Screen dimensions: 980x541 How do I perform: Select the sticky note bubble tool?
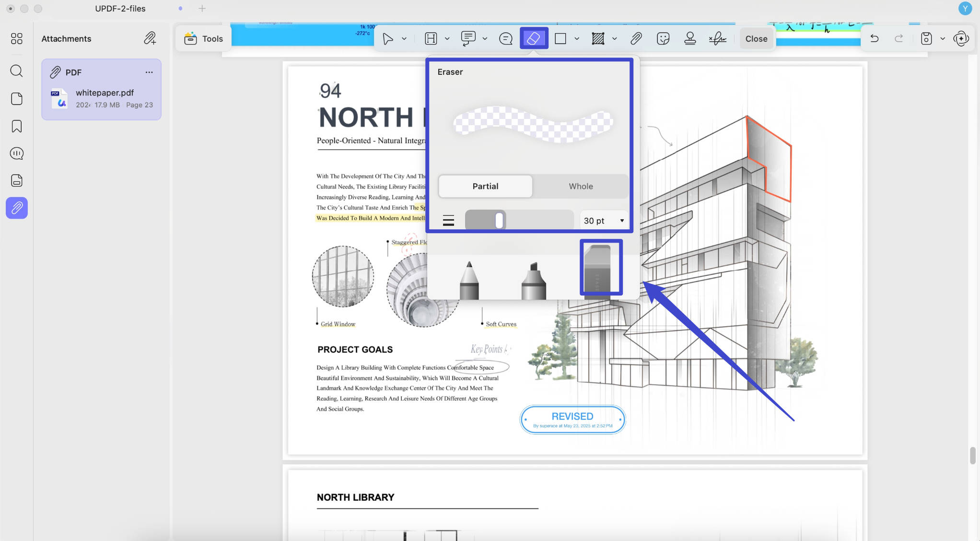pyautogui.click(x=506, y=39)
